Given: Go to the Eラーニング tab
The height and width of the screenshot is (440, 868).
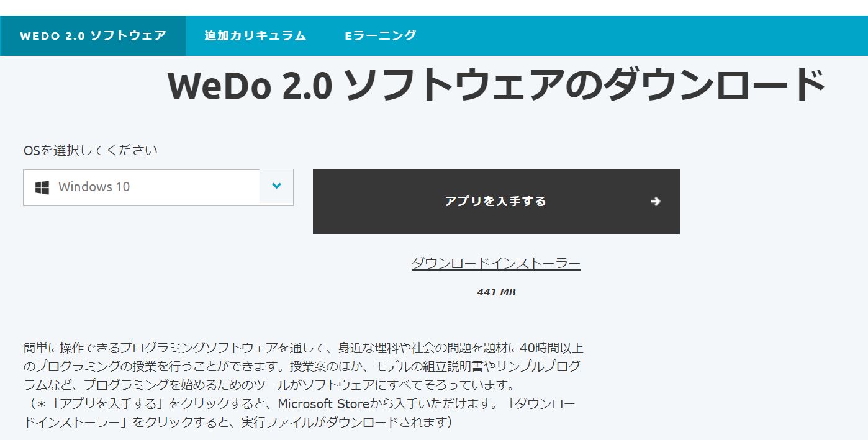Looking at the screenshot, I should click(x=381, y=35).
